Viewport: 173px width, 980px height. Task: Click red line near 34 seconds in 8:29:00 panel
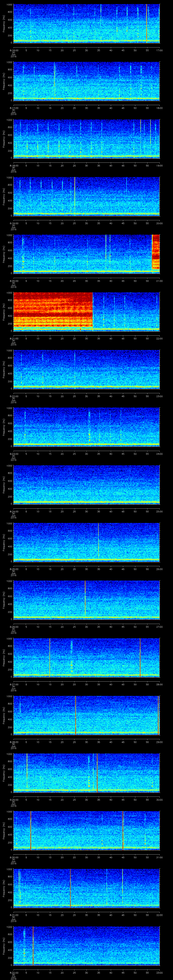97,772
